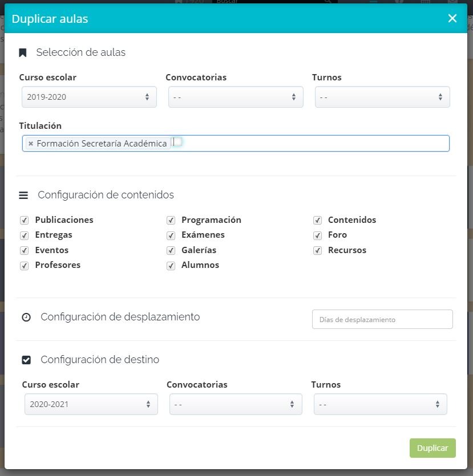The width and height of the screenshot is (473, 476).
Task: Click the clock icon beside Configuración de desplazamiento
Action: (26, 317)
